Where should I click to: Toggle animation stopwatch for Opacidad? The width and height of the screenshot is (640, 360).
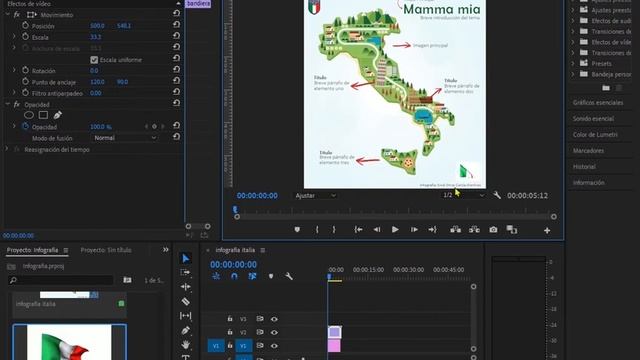[x=25, y=127]
